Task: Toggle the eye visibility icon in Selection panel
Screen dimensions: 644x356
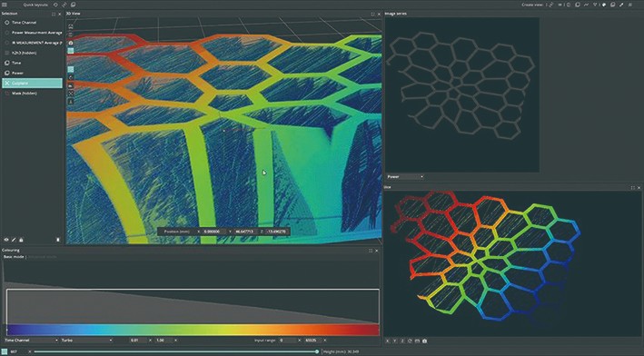Action: [6, 240]
